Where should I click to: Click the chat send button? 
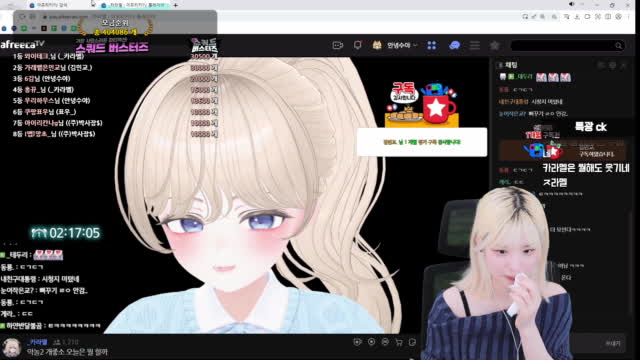(613, 343)
